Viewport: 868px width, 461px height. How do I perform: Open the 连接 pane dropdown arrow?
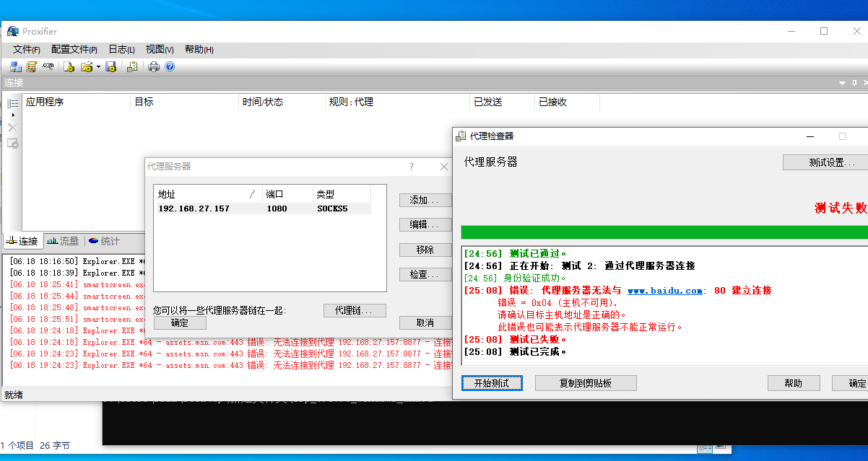pyautogui.click(x=842, y=83)
